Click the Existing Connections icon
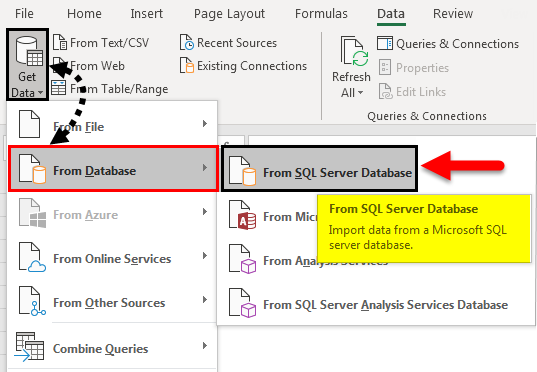The width and height of the screenshot is (537, 372). [x=187, y=65]
